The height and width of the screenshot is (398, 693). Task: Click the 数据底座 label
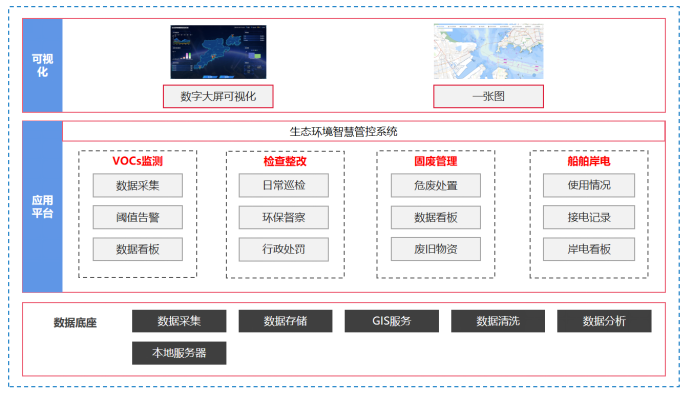click(x=75, y=322)
